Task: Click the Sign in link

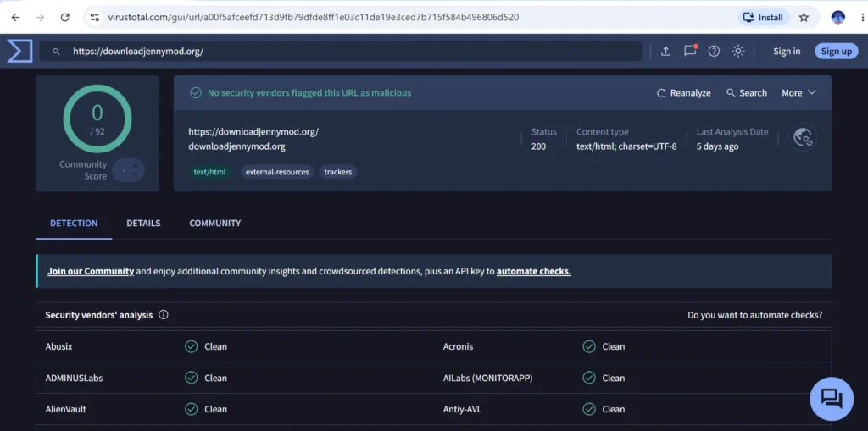Action: (787, 52)
